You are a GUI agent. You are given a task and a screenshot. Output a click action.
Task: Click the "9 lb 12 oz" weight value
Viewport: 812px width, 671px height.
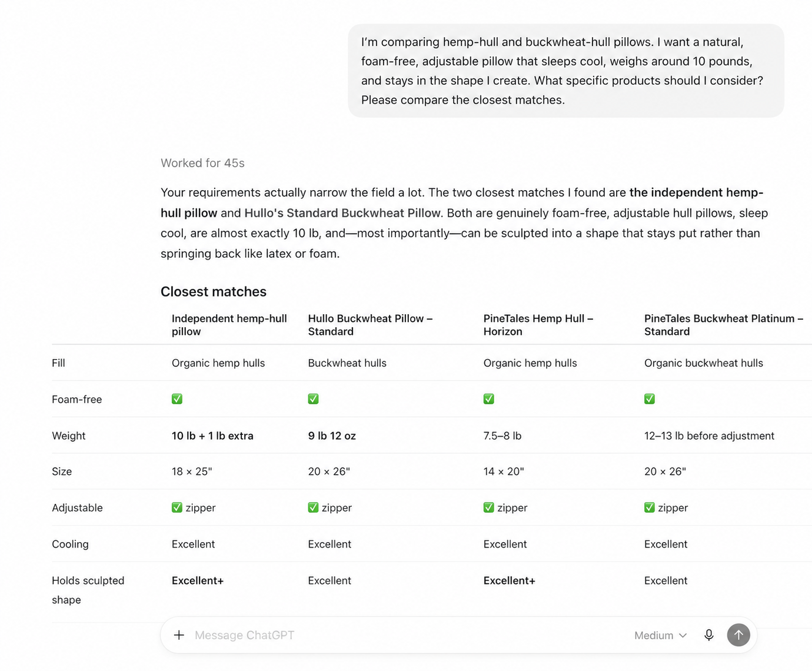point(332,436)
